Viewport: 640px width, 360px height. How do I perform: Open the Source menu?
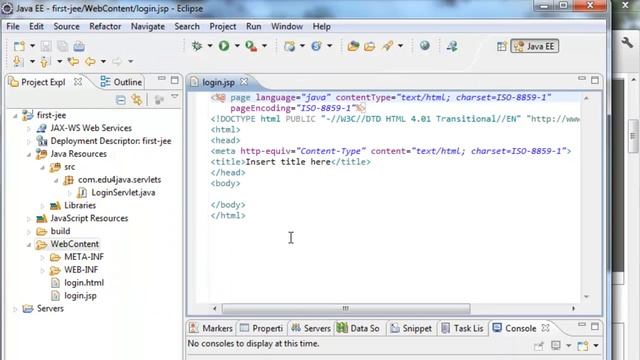click(x=67, y=27)
